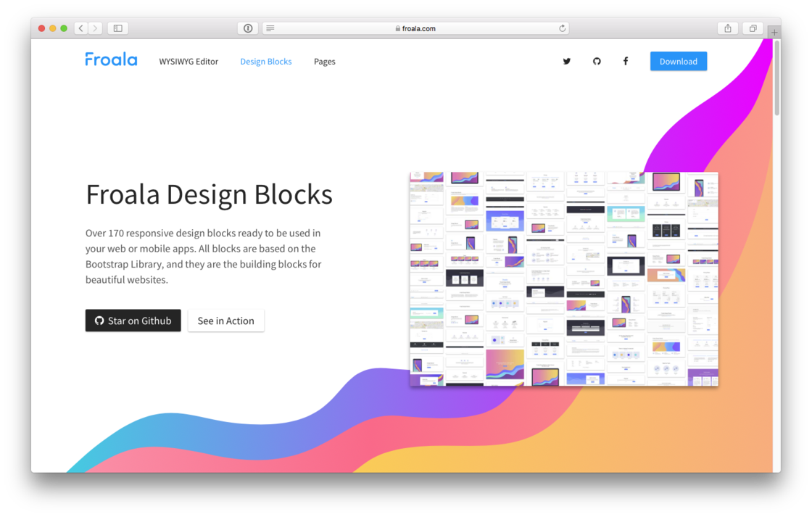812x517 pixels.
Task: Toggle the Safari sidebar button
Action: [x=118, y=28]
